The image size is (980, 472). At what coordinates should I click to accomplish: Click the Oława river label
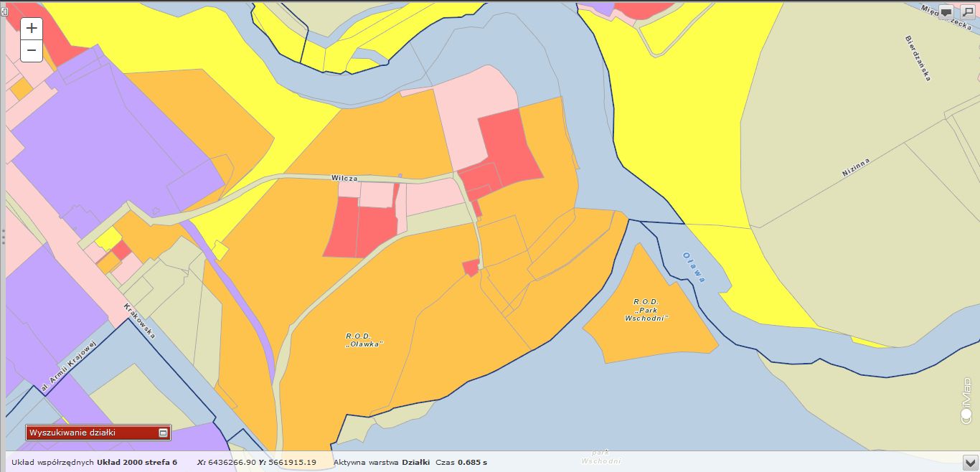[694, 267]
